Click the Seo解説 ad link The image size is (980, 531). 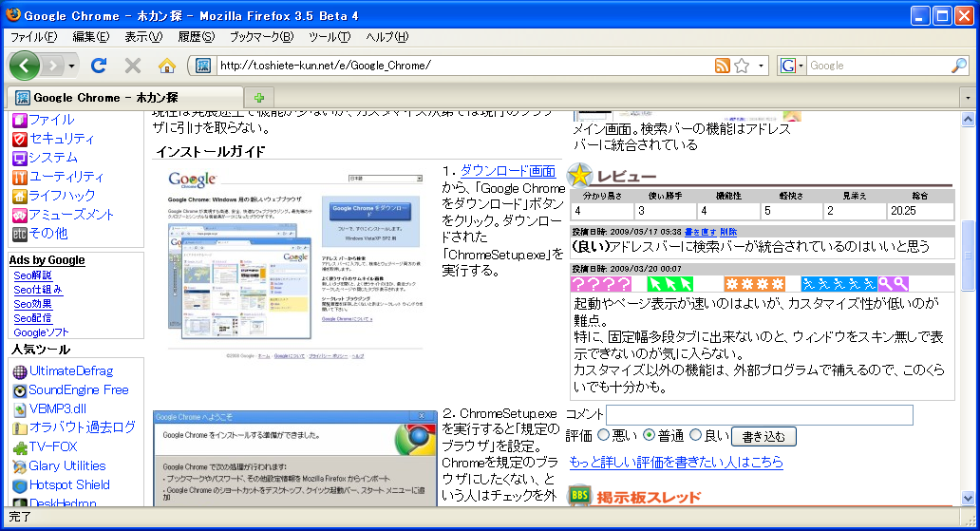32,275
